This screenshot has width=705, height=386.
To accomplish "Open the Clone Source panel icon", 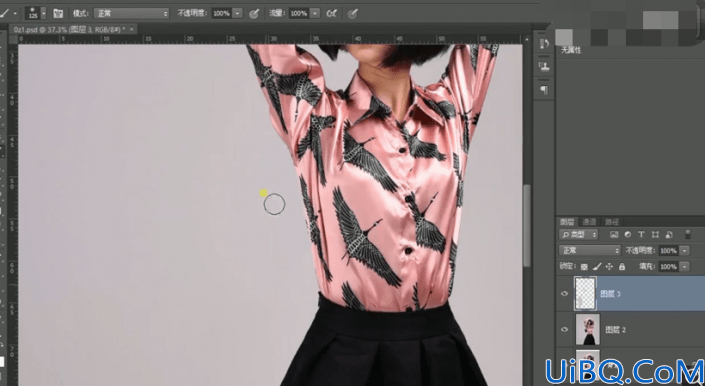I will tap(544, 67).
